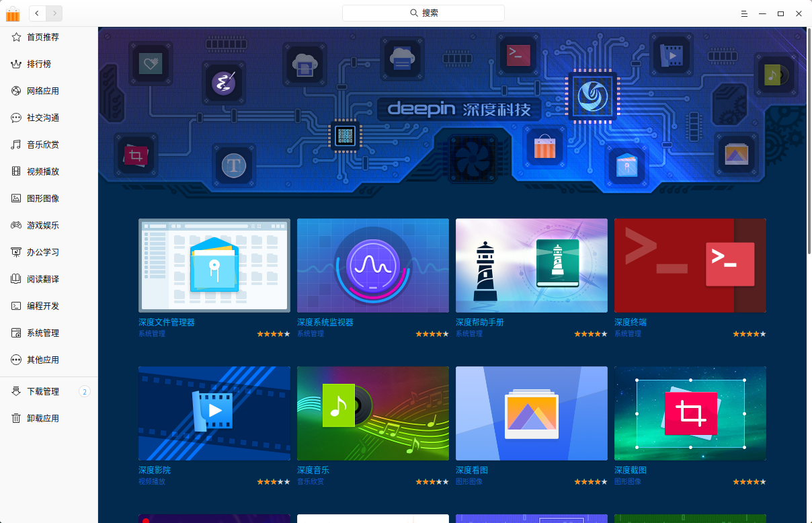Image resolution: width=812 pixels, height=523 pixels.
Task: Select the 游戏娱乐 gamepad icon
Action: 16,225
